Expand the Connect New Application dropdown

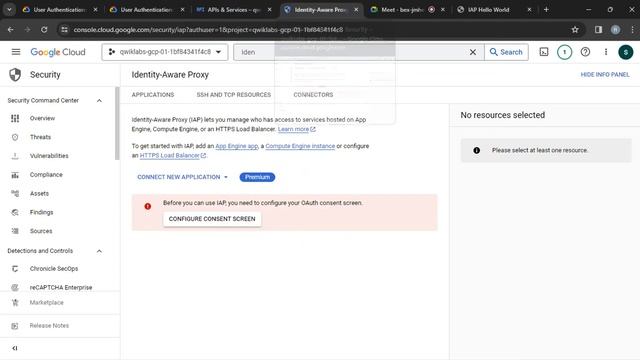tap(183, 177)
